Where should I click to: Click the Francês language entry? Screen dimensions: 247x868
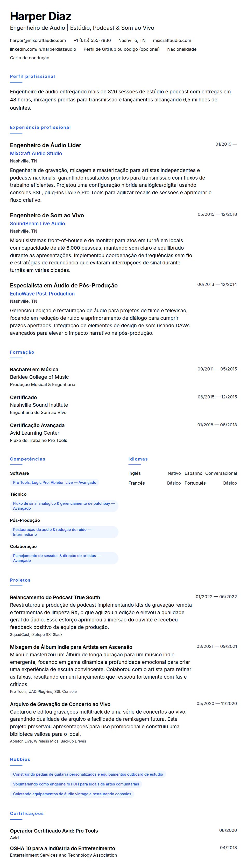coord(154,483)
